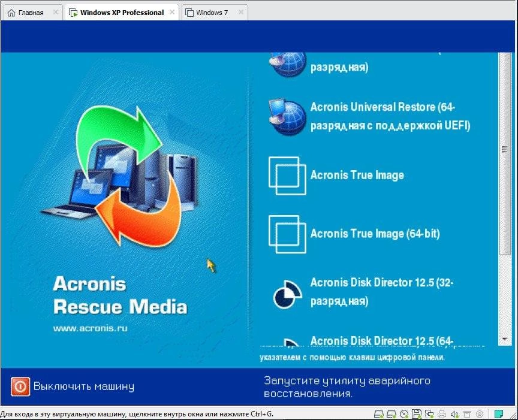
Task: Close the Главная tab
Action: point(56,12)
